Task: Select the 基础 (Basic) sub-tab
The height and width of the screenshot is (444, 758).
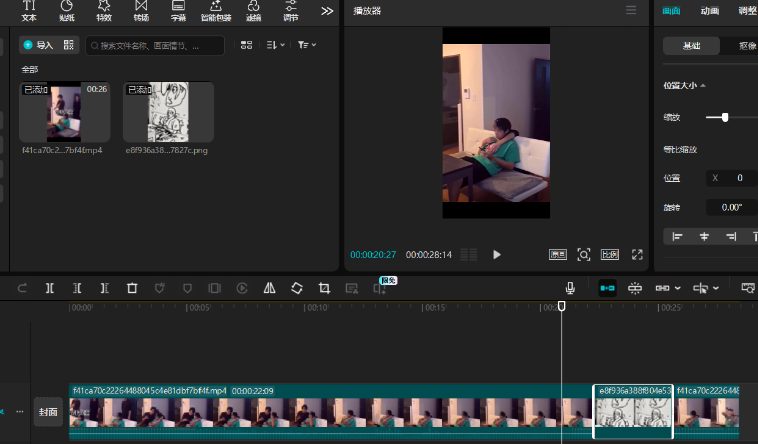Action: click(692, 46)
